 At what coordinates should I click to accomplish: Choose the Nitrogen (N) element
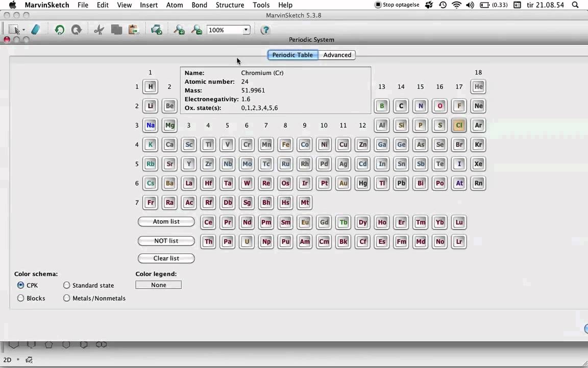421,106
